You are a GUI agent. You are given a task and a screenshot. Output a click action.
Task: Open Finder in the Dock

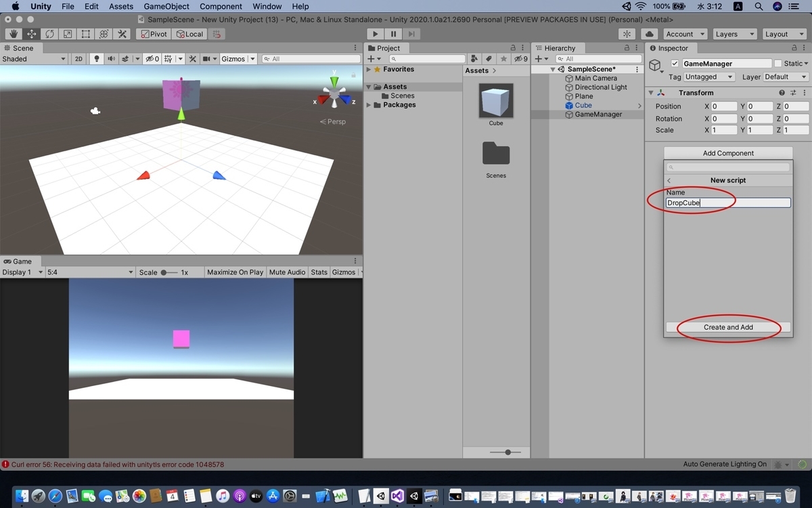click(22, 496)
